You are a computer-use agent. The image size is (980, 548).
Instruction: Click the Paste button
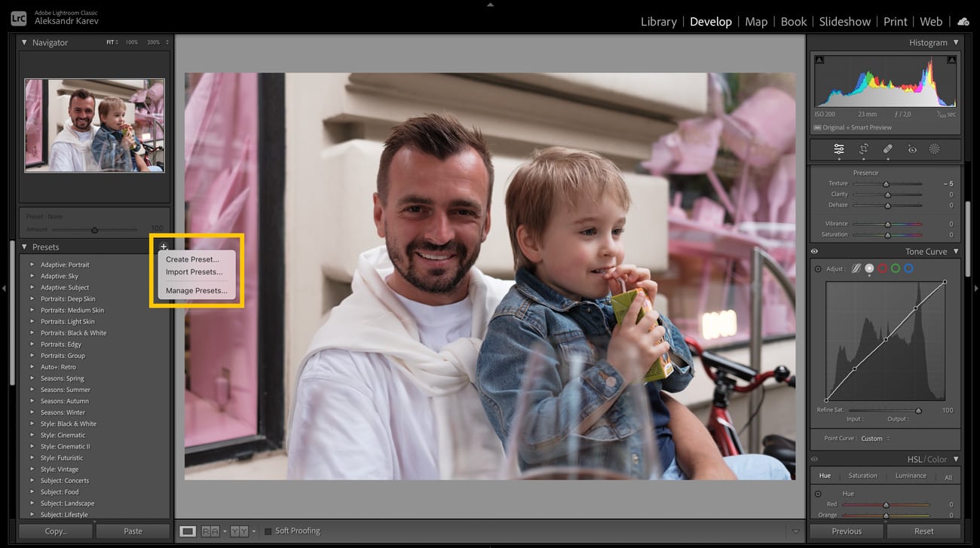tap(133, 531)
